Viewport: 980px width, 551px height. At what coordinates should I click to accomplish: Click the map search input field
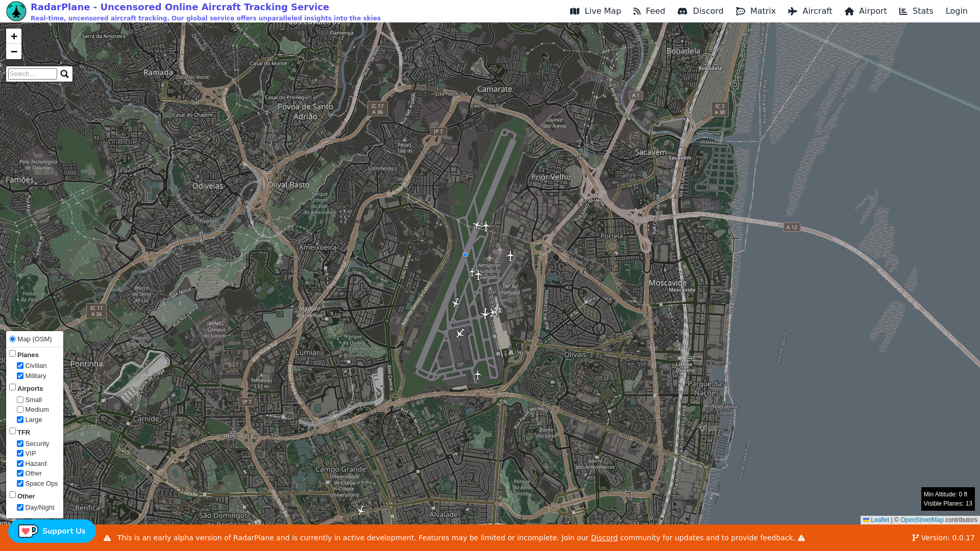tap(33, 74)
